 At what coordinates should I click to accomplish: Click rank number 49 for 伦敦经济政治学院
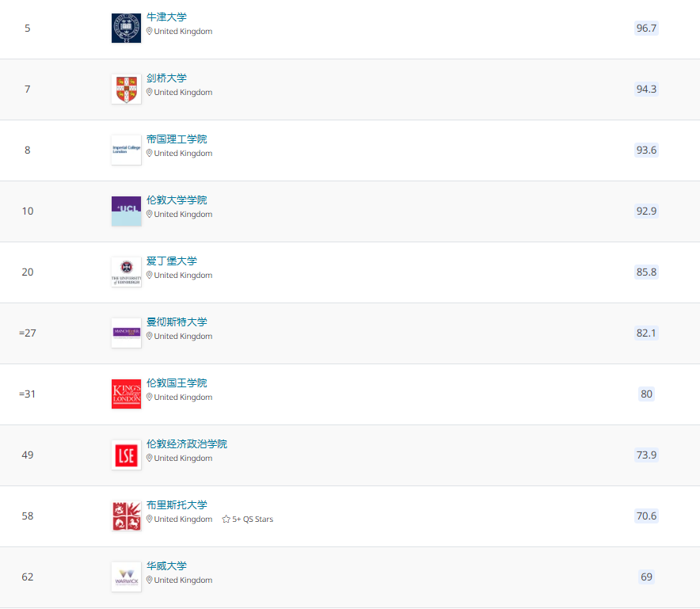click(x=28, y=455)
